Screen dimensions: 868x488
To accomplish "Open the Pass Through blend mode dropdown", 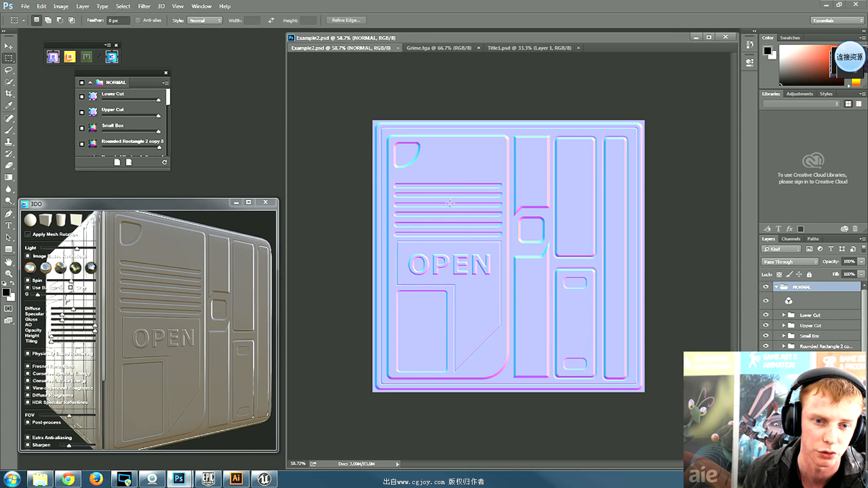I will [790, 261].
